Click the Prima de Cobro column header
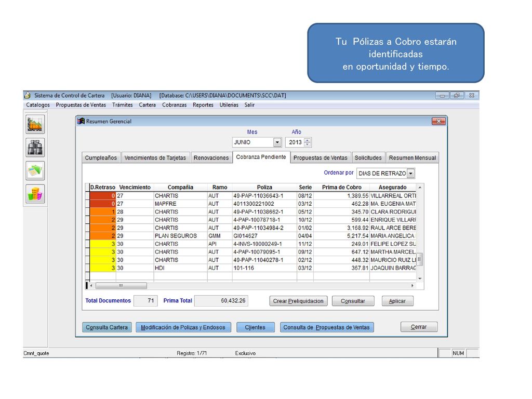532x399 pixels. (x=342, y=187)
